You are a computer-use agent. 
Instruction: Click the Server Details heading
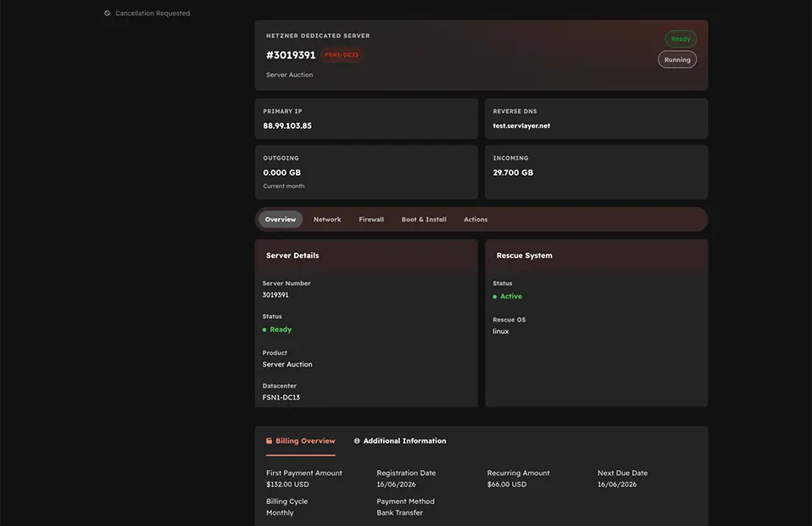[x=292, y=255]
